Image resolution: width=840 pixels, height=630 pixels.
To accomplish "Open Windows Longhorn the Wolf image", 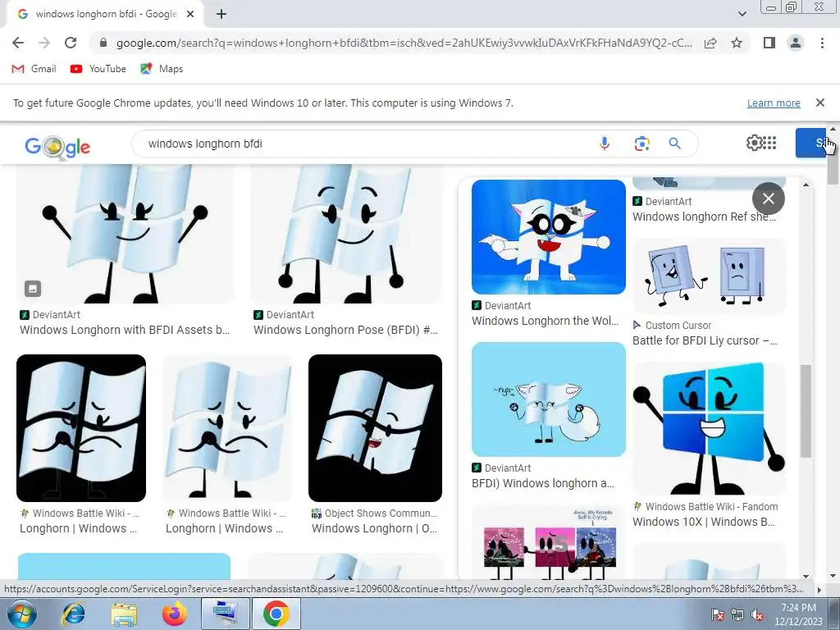I will point(549,237).
